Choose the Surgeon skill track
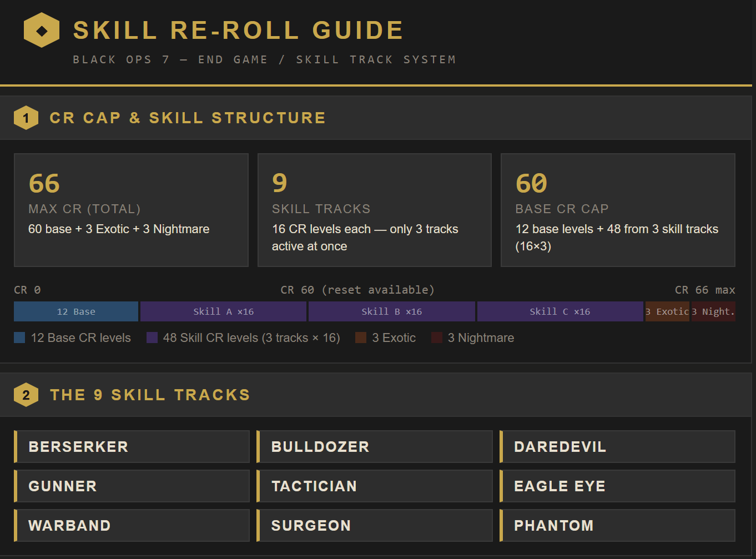This screenshot has height=559, width=756. 375,525
